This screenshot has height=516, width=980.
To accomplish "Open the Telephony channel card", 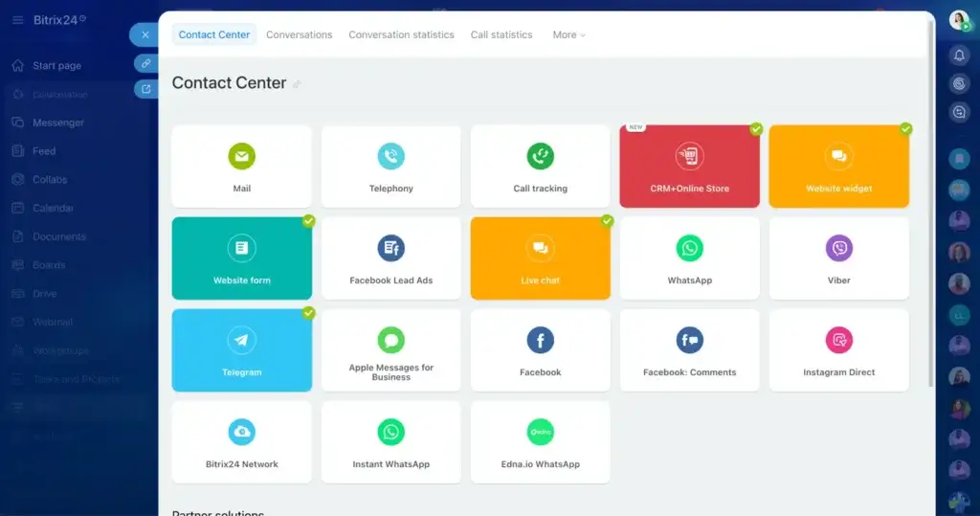I will click(390, 167).
